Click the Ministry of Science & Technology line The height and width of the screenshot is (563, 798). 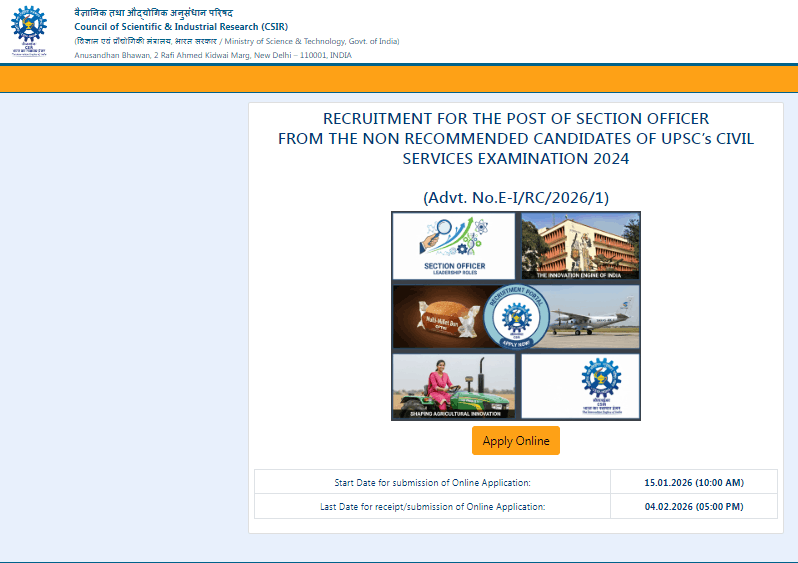pos(237,41)
